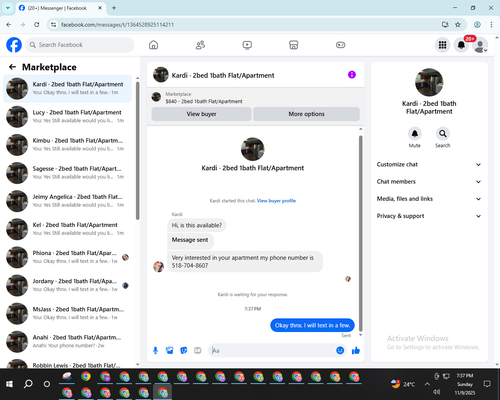Open MsJass conversation in chat list

[x=68, y=313]
